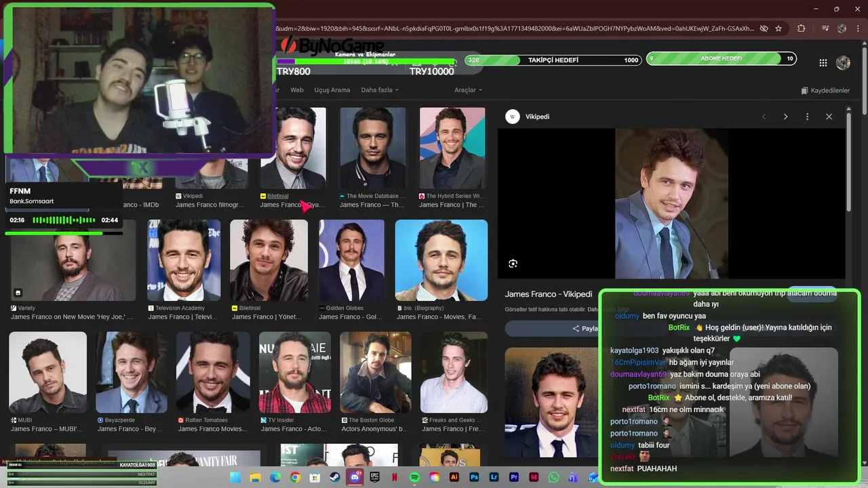Image resolution: width=868 pixels, height=488 pixels.
Task: Open the Google apps grid
Action: [823, 62]
